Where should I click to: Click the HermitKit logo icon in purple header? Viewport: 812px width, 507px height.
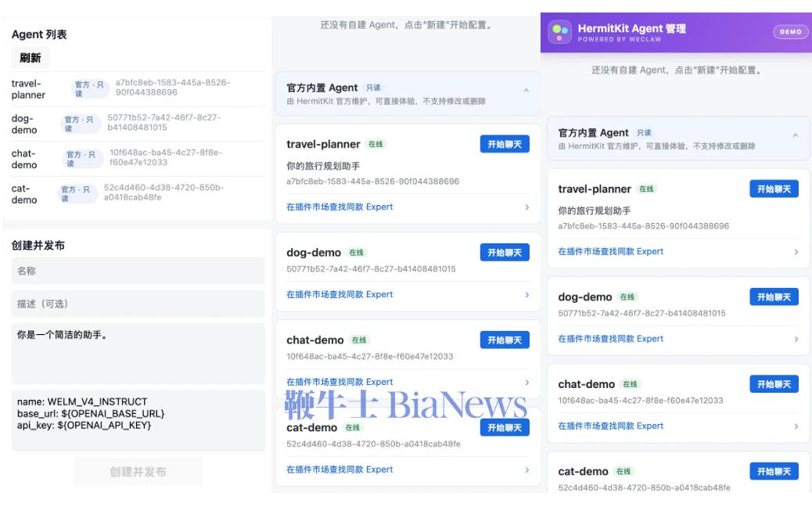[560, 31]
